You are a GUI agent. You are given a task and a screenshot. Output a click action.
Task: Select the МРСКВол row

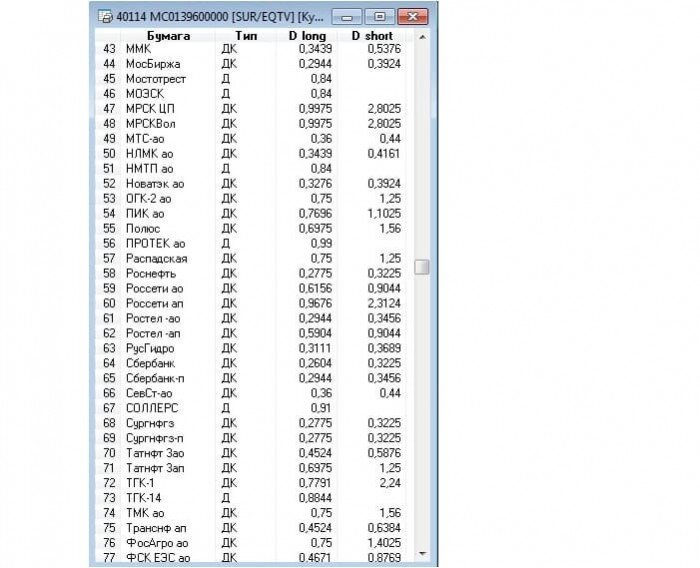click(x=251, y=124)
